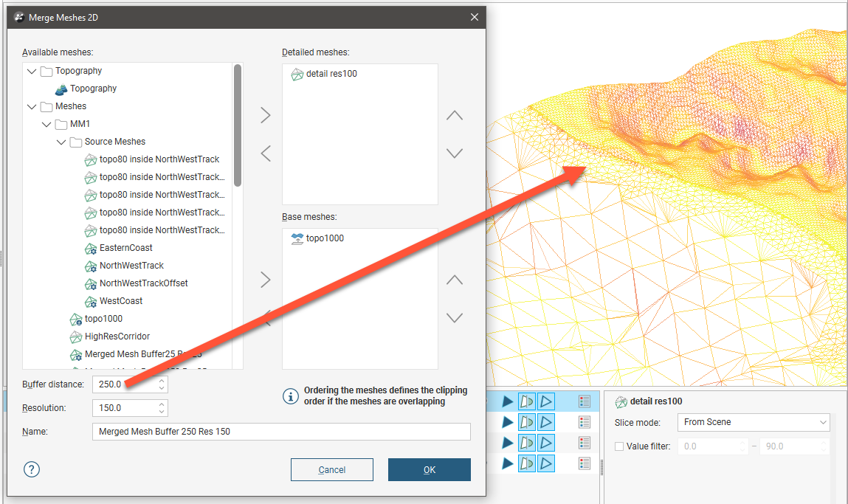848x504 pixels.
Task: Remove mesh from Detailed meshes with left arrow
Action: (266, 153)
